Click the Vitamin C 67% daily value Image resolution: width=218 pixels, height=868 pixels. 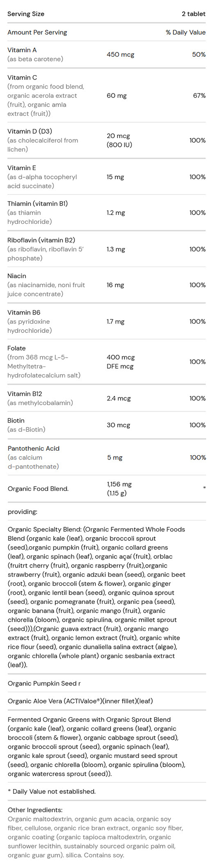199,95
